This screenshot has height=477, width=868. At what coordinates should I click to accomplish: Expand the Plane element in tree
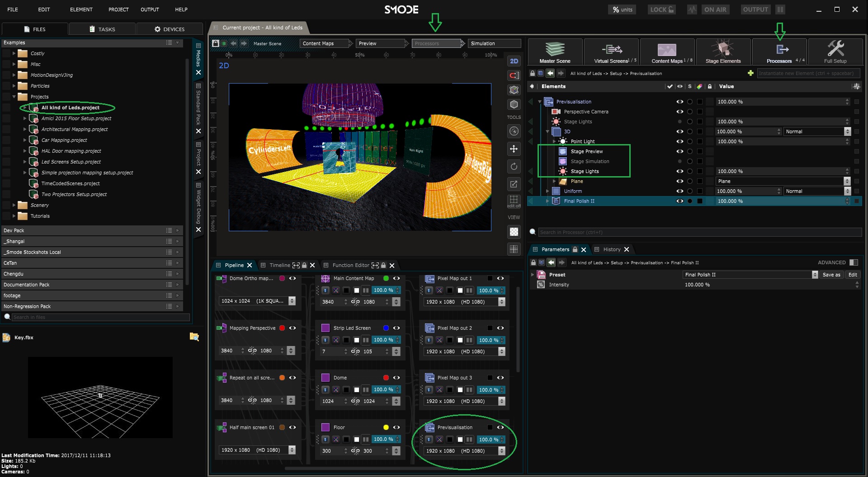pyautogui.click(x=554, y=181)
